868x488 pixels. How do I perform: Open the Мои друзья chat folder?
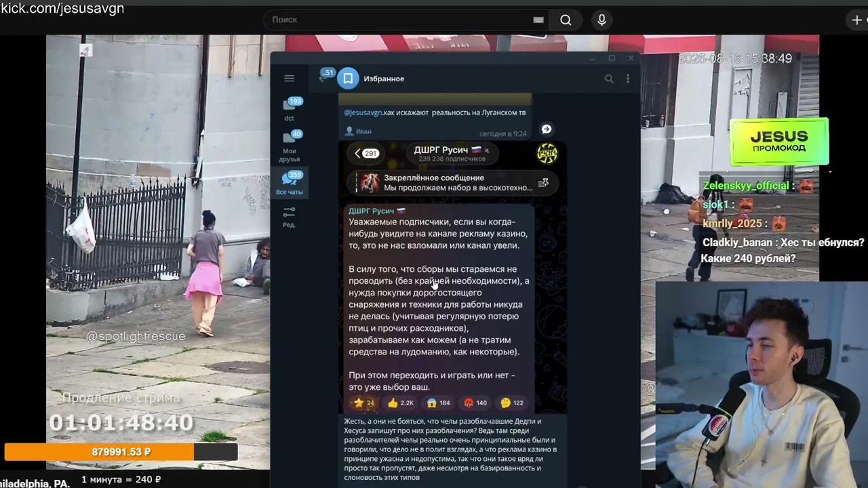(x=290, y=146)
